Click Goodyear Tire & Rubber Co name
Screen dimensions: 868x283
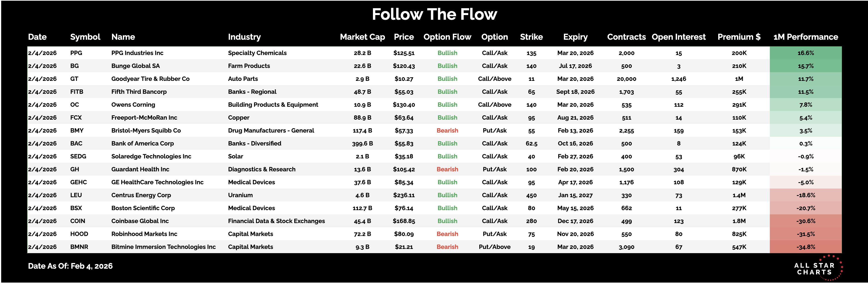(x=150, y=79)
